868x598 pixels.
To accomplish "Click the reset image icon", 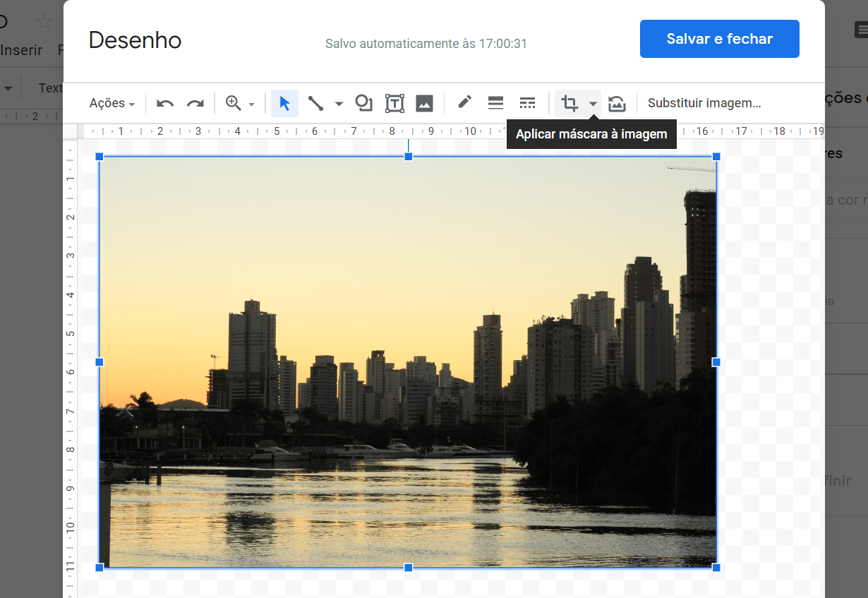I will pyautogui.click(x=617, y=104).
